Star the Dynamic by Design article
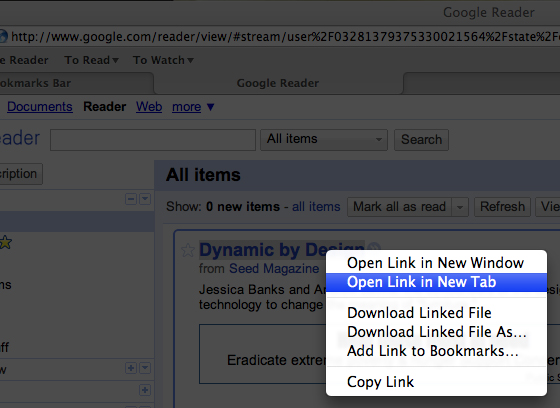Viewport: 560px width, 408px height. pyautogui.click(x=188, y=250)
